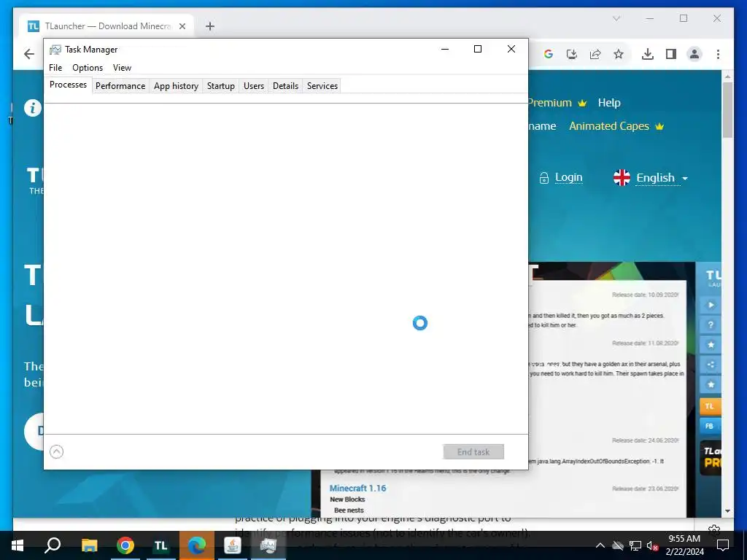This screenshot has height=560, width=747.
Task: Toggle Chrome side panel
Action: [x=671, y=54]
